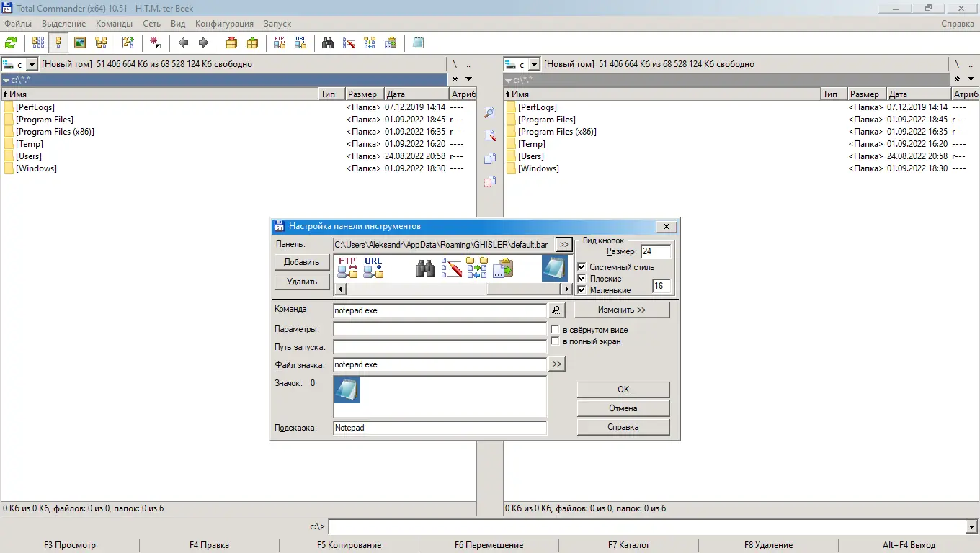Click left arrow of dialog preview scrollbar
Screen dimensions: 980x553
[x=339, y=289]
